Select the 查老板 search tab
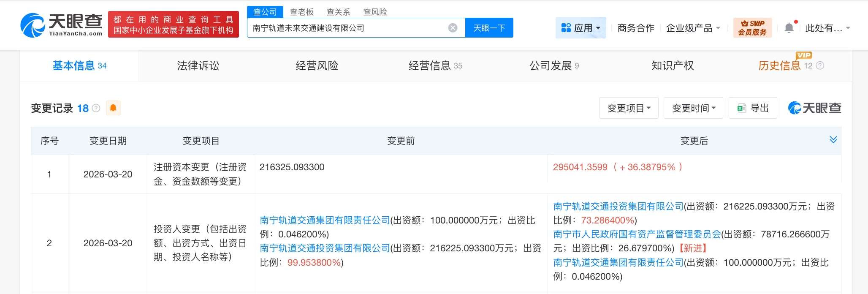Screen dimensions: 868x294 301,12
